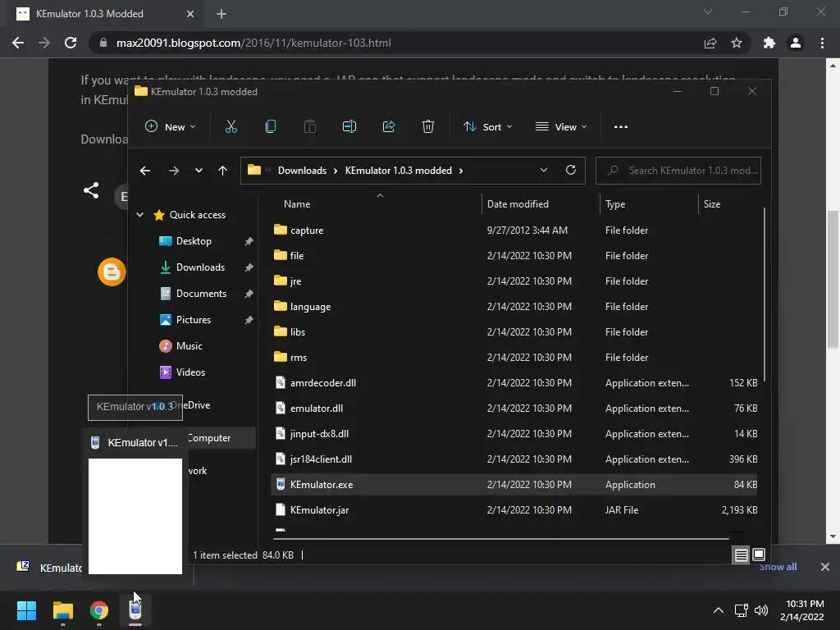Viewport: 840px width, 630px height.
Task: Show hidden system tray icons
Action: tap(719, 610)
